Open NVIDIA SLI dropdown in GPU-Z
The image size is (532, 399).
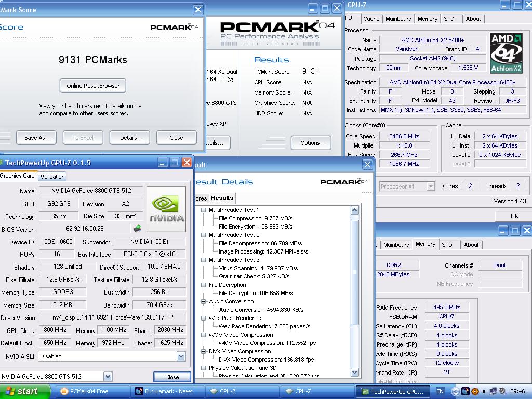[x=181, y=356]
